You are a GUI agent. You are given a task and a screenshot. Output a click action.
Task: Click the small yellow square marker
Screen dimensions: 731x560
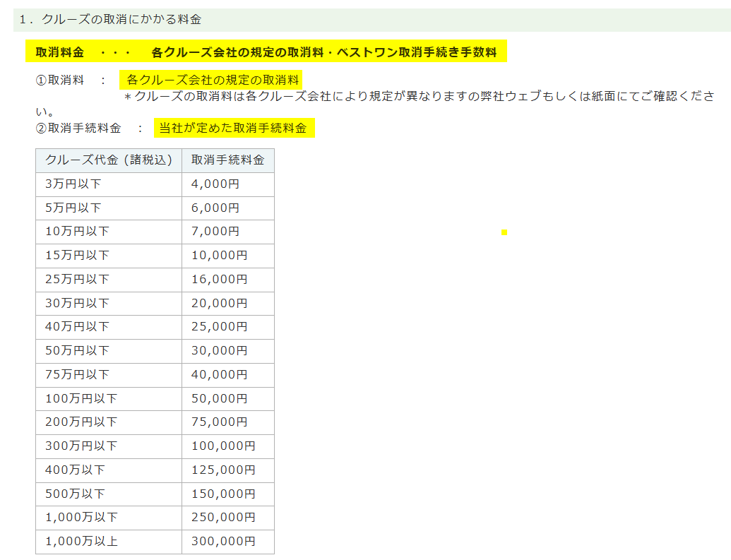click(504, 232)
